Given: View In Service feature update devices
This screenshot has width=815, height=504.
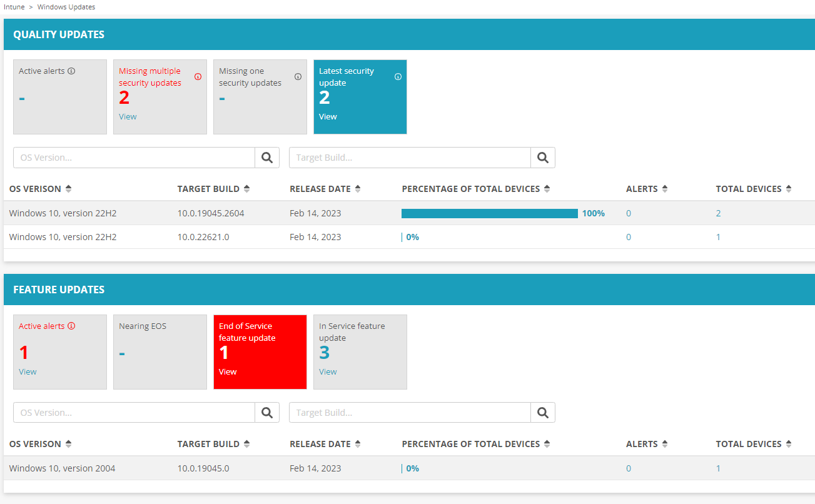Looking at the screenshot, I should (328, 372).
